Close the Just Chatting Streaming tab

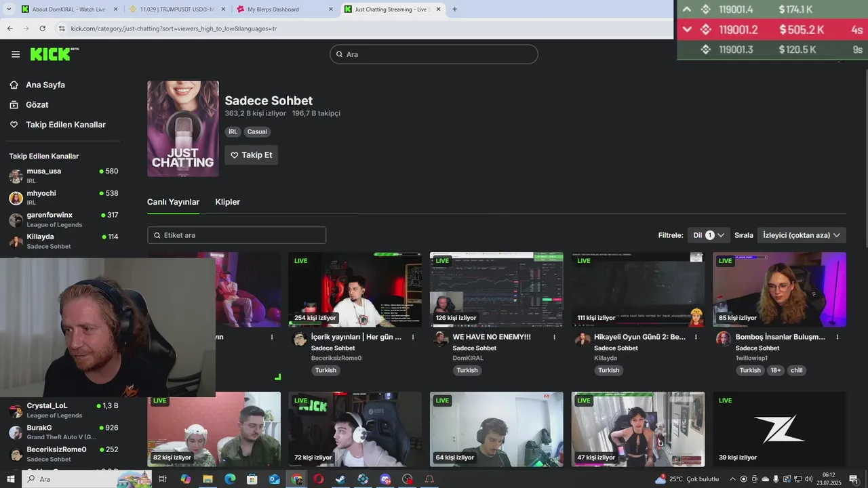click(x=439, y=9)
